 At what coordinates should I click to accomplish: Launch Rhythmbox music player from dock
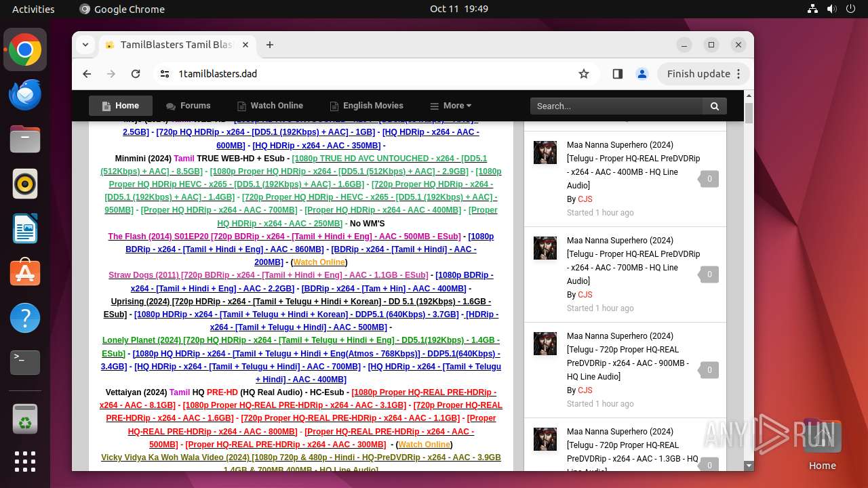(x=25, y=184)
